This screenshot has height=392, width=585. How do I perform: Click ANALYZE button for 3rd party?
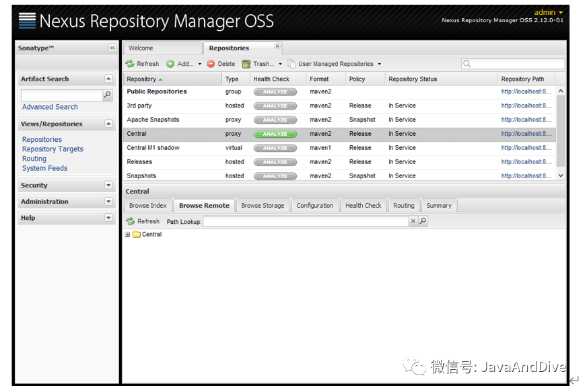click(x=275, y=106)
